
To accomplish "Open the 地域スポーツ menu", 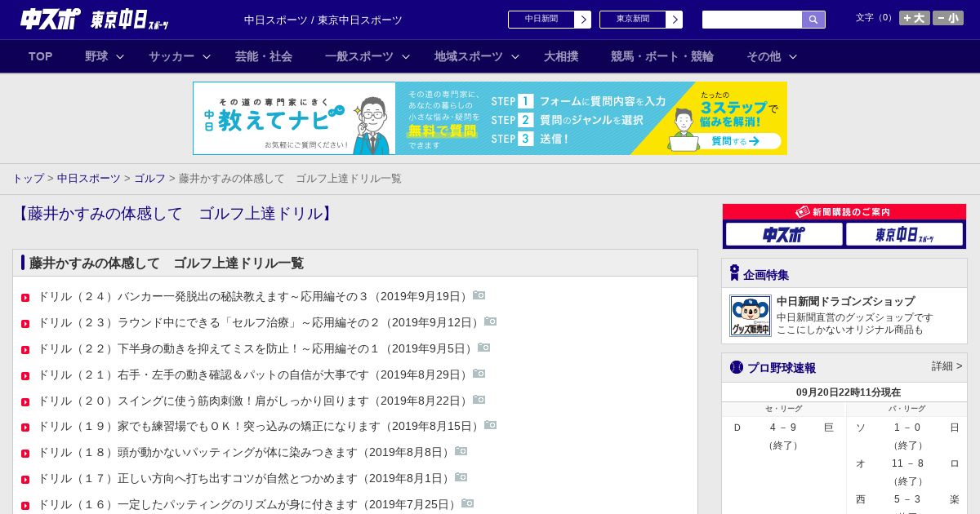I will (469, 56).
